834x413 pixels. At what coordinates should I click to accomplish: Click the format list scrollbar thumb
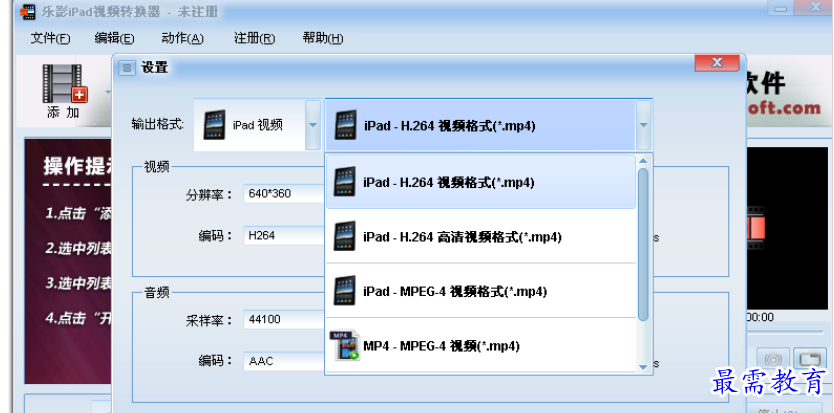coord(643,244)
